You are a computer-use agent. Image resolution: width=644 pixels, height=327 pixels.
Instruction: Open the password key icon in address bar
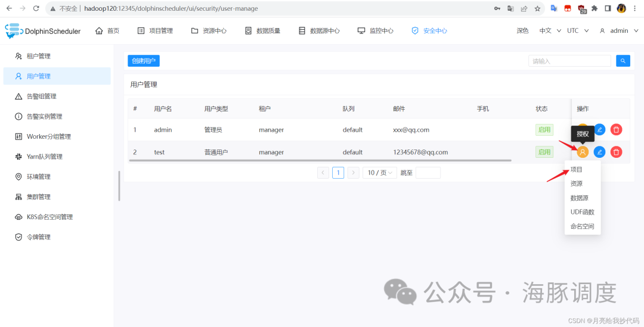pos(497,8)
